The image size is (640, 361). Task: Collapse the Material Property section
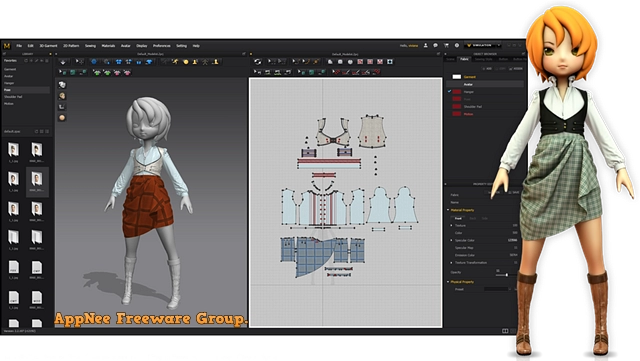449,210
